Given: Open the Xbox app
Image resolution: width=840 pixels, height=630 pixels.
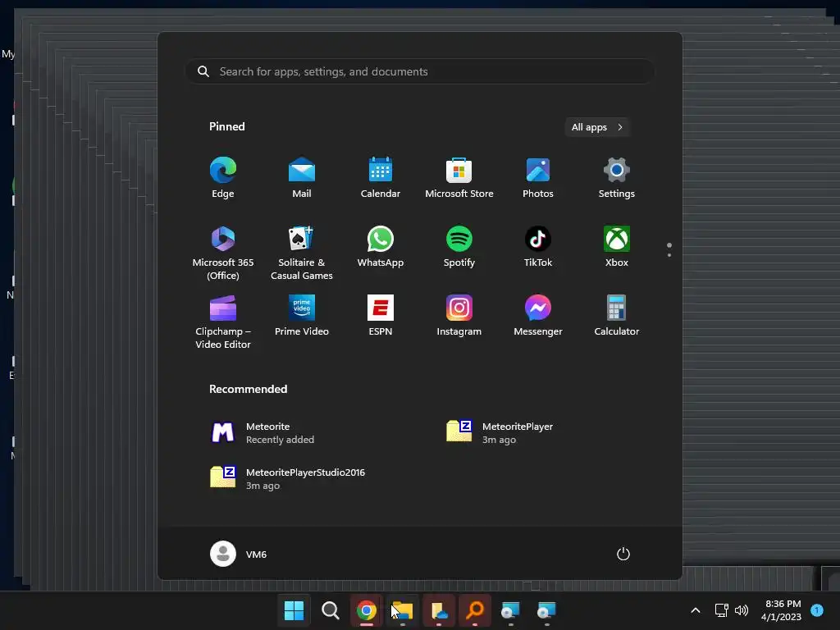Looking at the screenshot, I should pos(617,247).
